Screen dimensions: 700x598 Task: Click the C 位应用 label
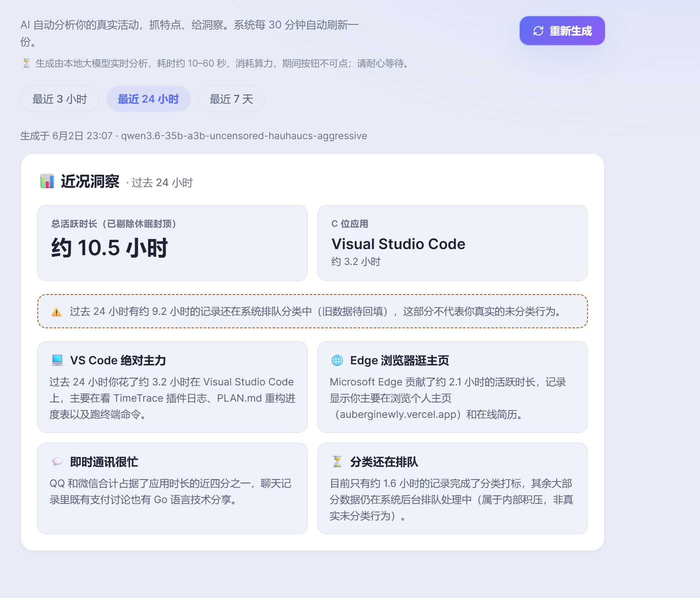pyautogui.click(x=350, y=224)
